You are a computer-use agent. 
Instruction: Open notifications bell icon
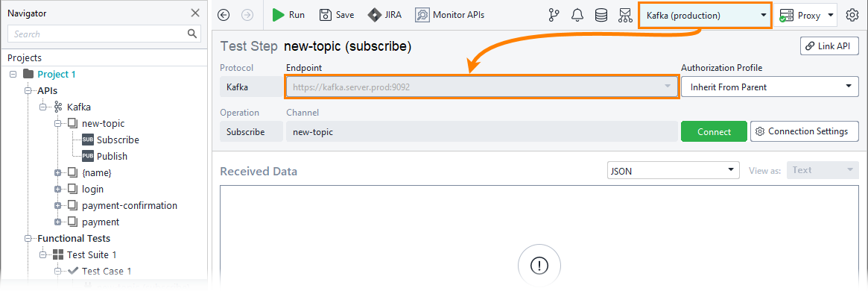point(577,15)
